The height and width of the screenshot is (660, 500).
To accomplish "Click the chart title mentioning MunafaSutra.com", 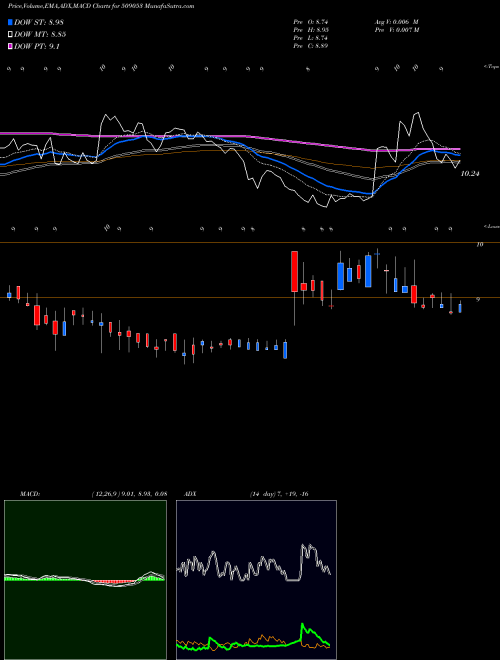I will pos(101,6).
